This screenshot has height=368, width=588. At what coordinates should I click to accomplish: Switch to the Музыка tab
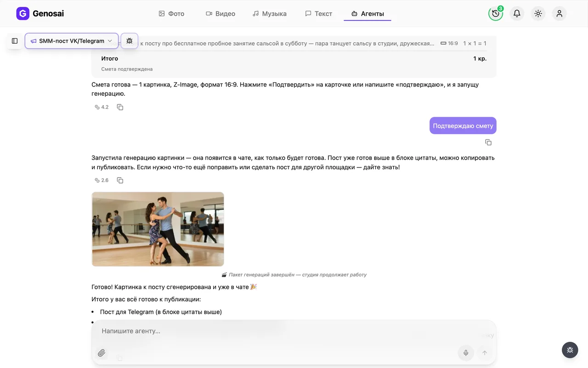click(x=270, y=14)
